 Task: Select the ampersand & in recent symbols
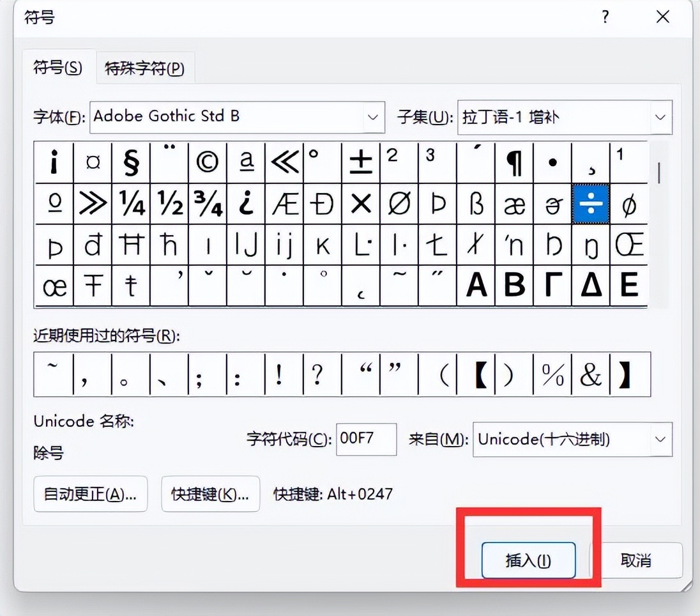[591, 374]
